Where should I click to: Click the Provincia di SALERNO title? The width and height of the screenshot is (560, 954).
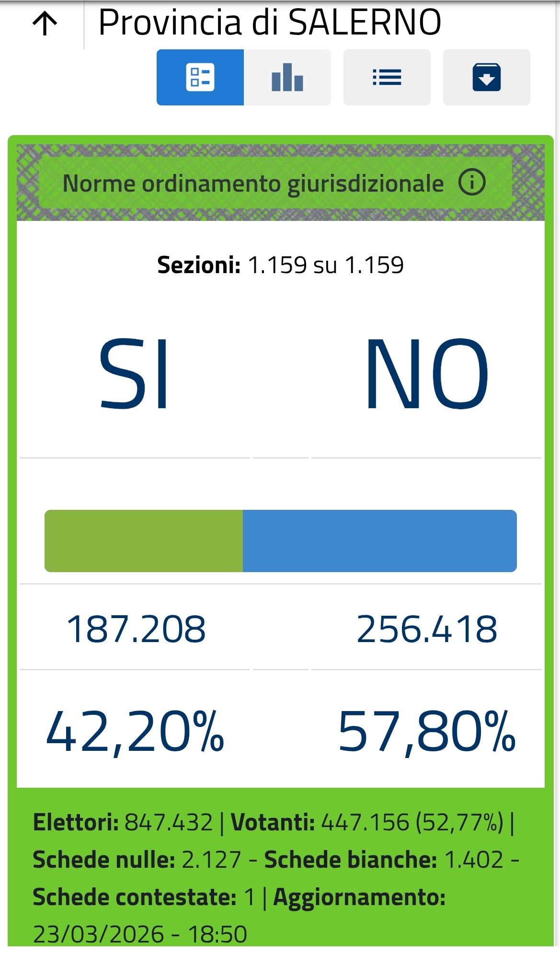click(x=270, y=22)
